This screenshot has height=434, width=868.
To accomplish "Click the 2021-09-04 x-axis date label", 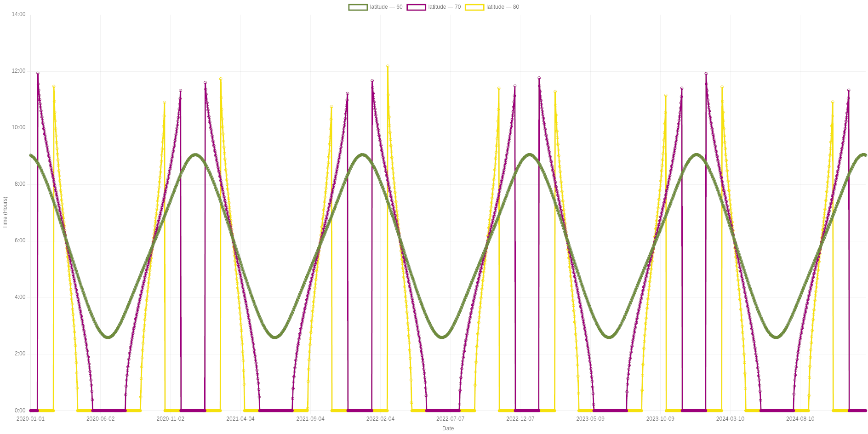I will pyautogui.click(x=310, y=419).
